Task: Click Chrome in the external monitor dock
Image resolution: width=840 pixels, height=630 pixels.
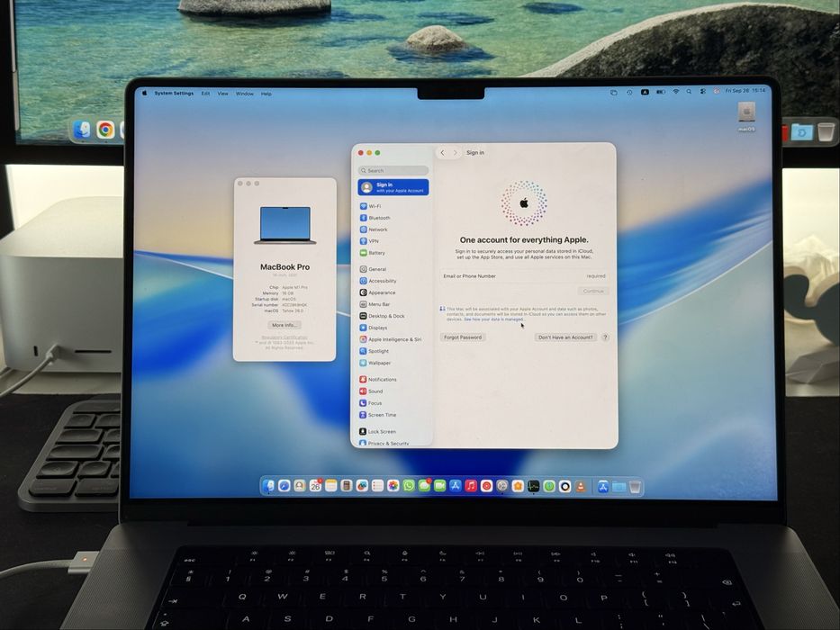Action: (105, 130)
